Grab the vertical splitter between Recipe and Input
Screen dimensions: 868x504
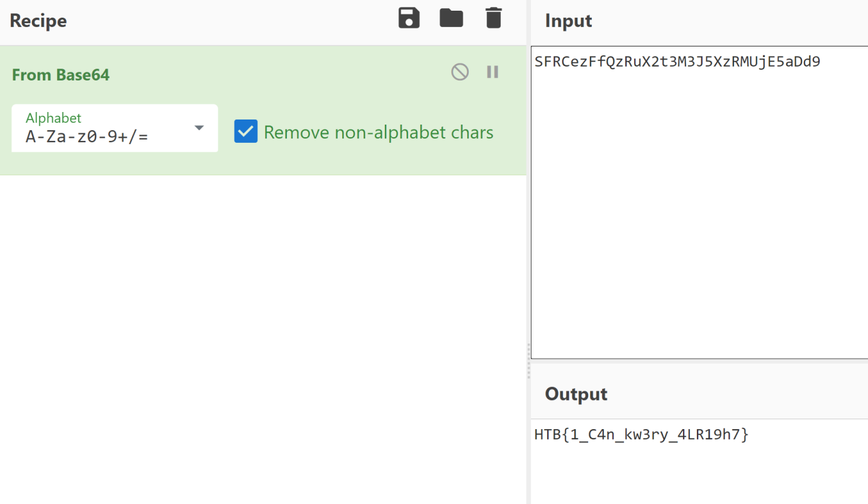click(528, 361)
